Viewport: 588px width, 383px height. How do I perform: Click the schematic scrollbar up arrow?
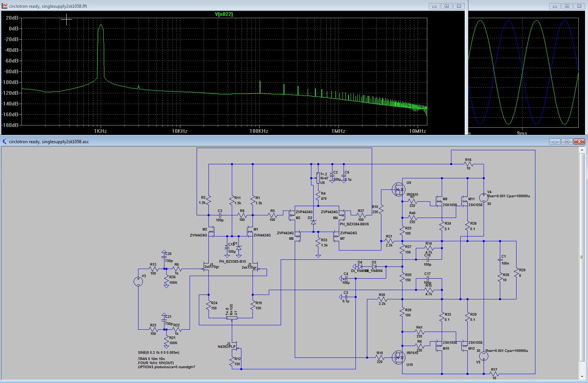pos(582,150)
